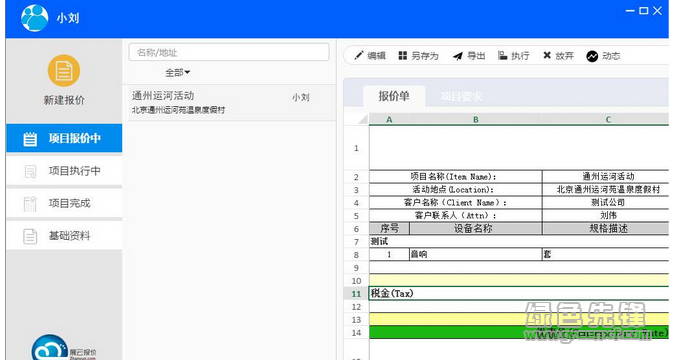Screen dimensions: 673x360
Task: Expand the 全部 filter dropdown
Action: click(x=177, y=73)
